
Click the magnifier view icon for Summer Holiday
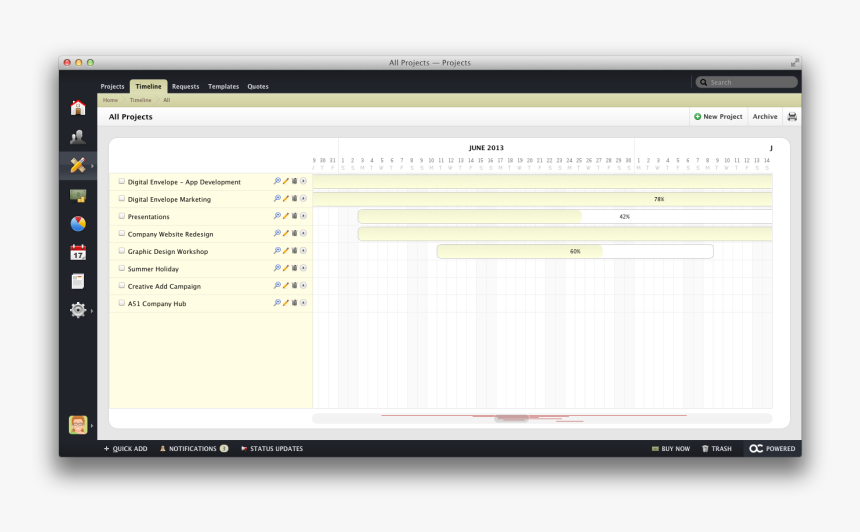pyautogui.click(x=277, y=268)
